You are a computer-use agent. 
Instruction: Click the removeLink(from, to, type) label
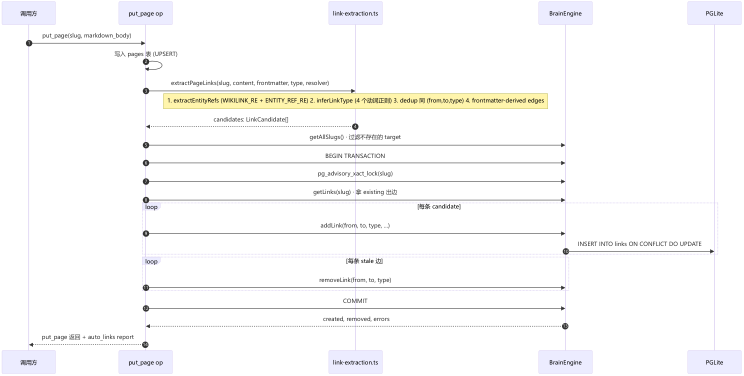tap(355, 280)
